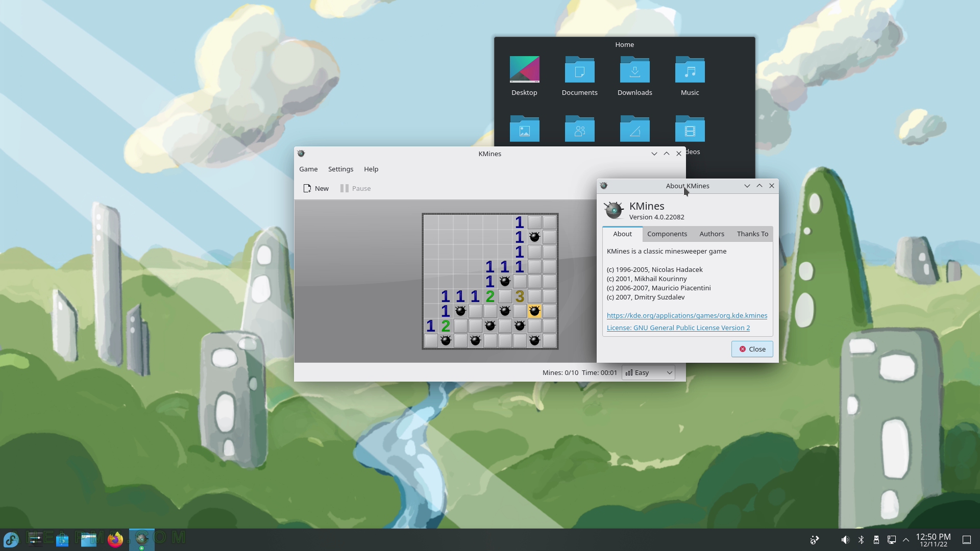Open the wired network tray icon
This screenshot has height=551, width=980.
pyautogui.click(x=891, y=540)
